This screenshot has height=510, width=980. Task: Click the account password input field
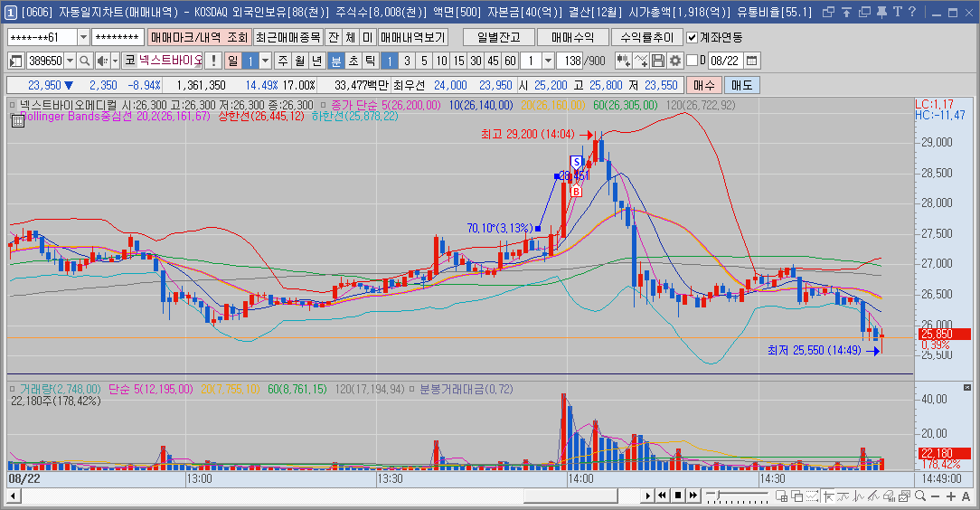pyautogui.click(x=118, y=37)
